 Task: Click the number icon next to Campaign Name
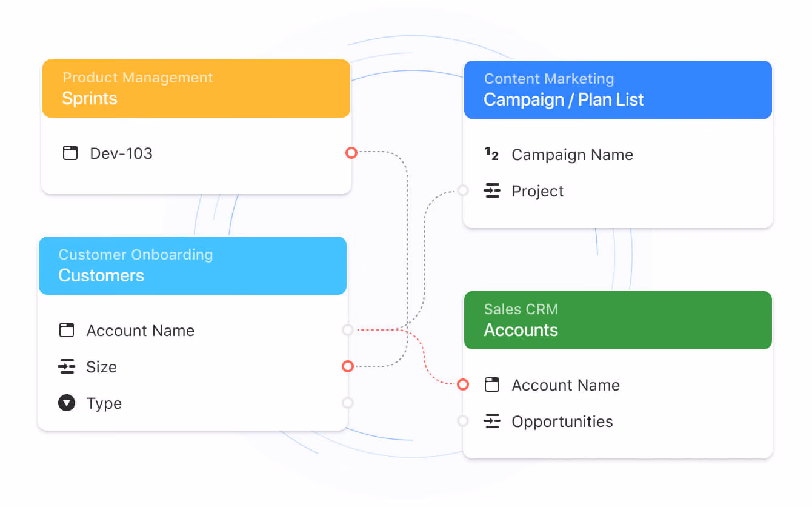coord(491,154)
